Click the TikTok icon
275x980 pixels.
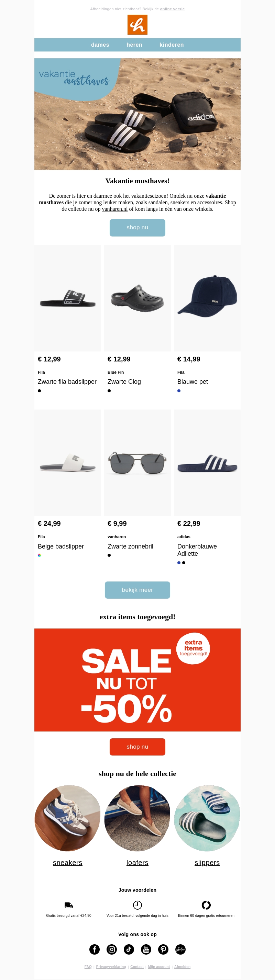(x=129, y=949)
